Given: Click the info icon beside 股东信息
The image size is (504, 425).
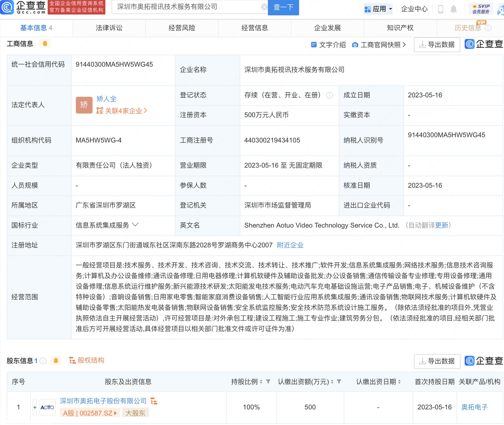Looking at the screenshot, I should pyautogui.click(x=43, y=361).
